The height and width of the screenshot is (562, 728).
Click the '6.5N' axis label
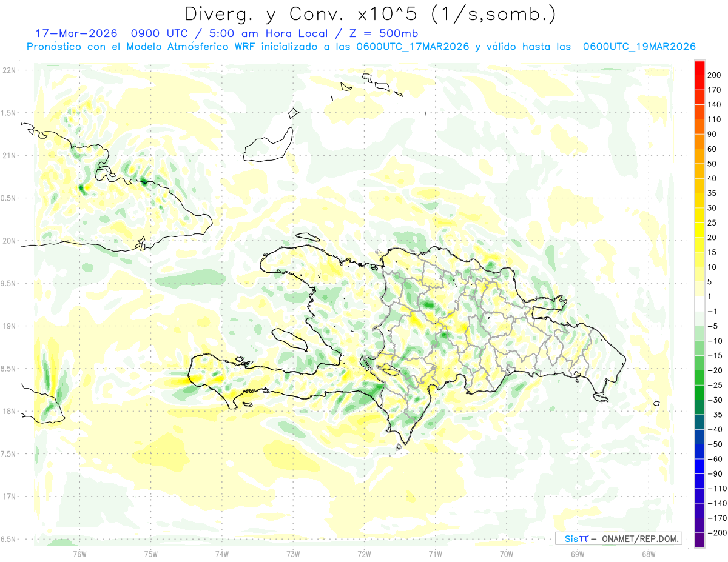tap(9, 539)
